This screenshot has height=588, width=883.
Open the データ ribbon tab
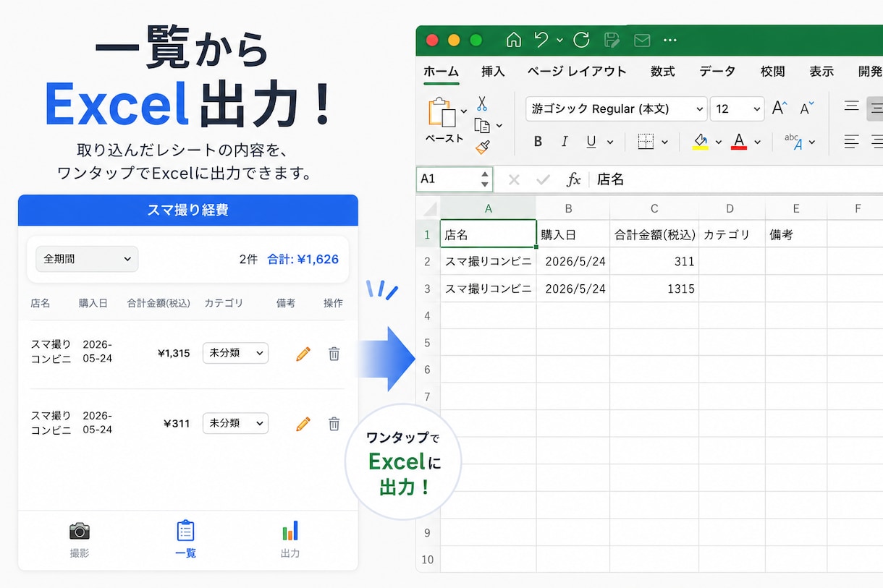717,71
